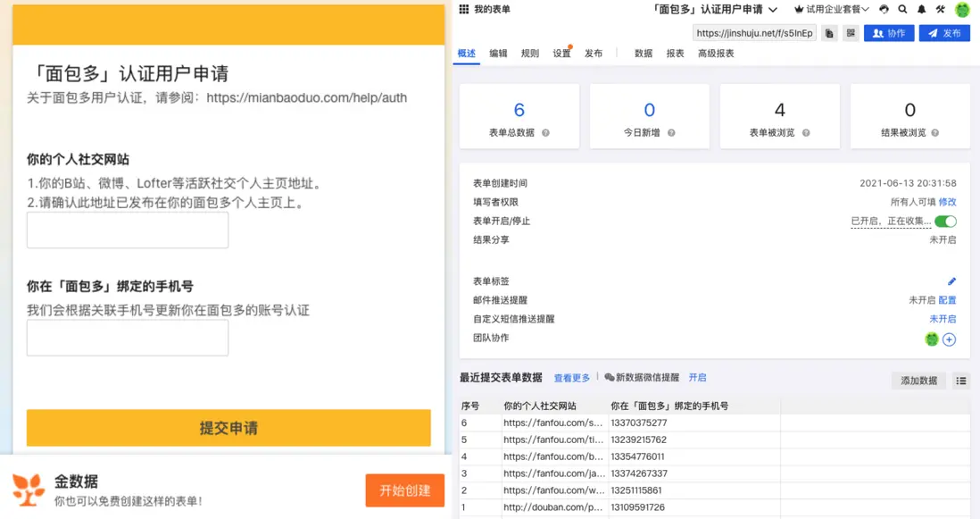980x519 pixels.
Task: Click the blue 发布 button
Action: [944, 33]
